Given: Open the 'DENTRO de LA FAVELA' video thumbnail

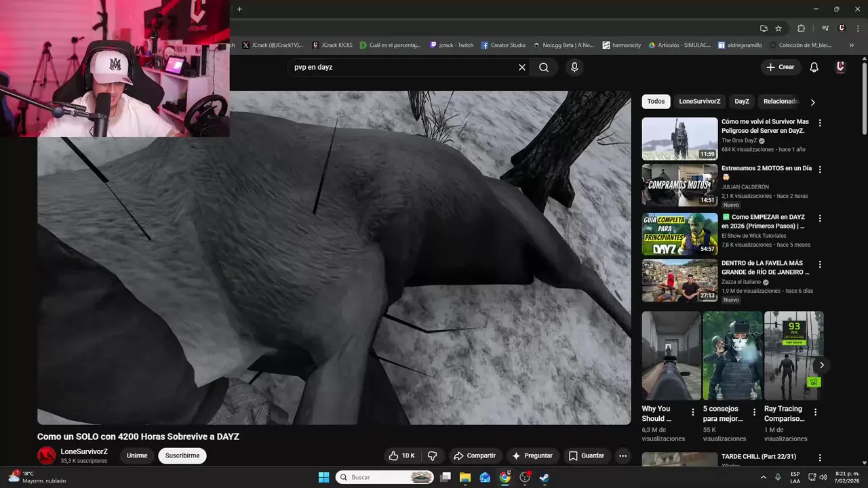Looking at the screenshot, I should pyautogui.click(x=679, y=281).
